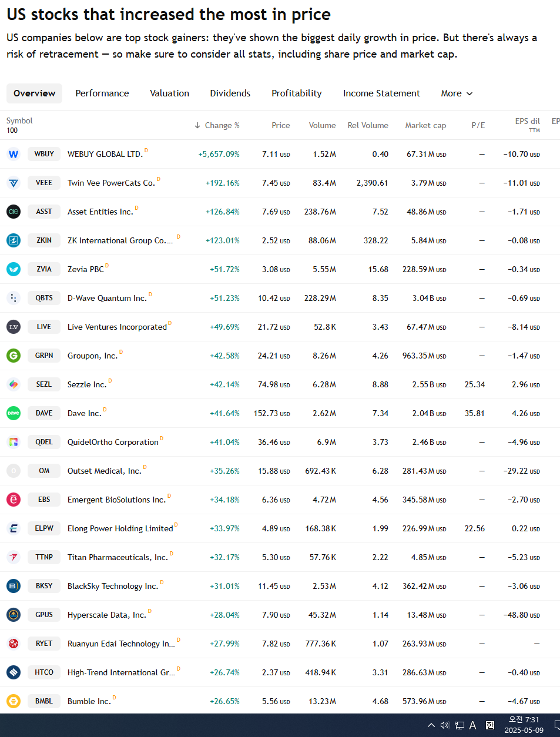The height and width of the screenshot is (737, 560).
Task: Click the ZVIA Zevia logo icon
Action: (14, 269)
